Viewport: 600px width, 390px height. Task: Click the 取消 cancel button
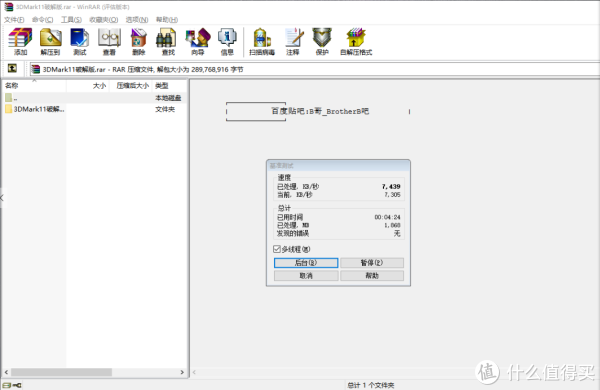tap(306, 276)
